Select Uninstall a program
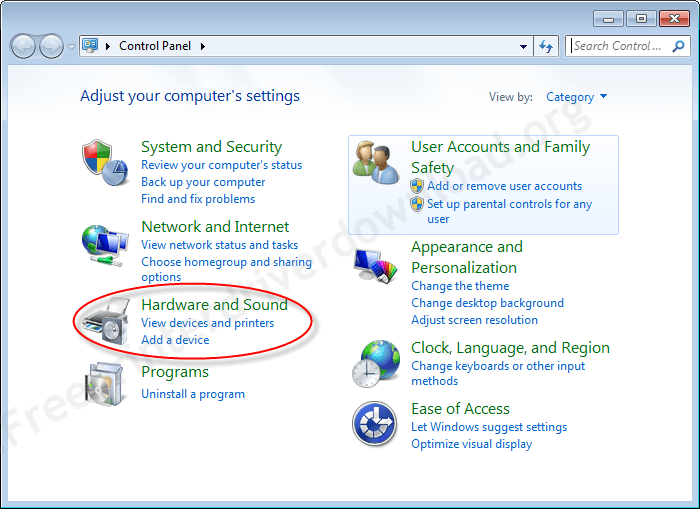This screenshot has height=509, width=700. point(193,394)
